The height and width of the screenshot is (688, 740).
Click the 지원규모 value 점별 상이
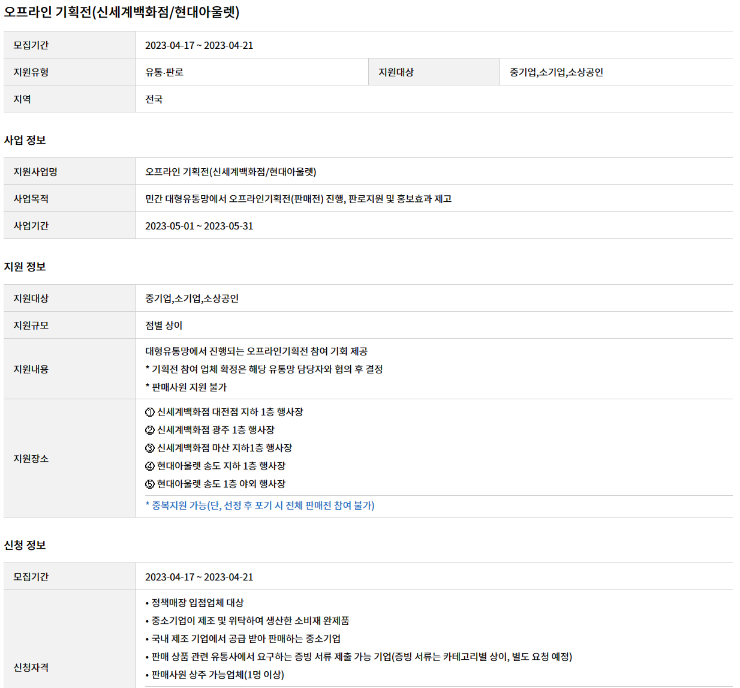pyautogui.click(x=164, y=326)
